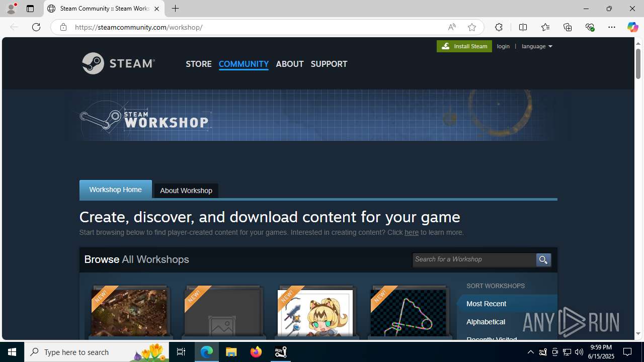
Task: Go to the STORE menu
Action: 199,64
